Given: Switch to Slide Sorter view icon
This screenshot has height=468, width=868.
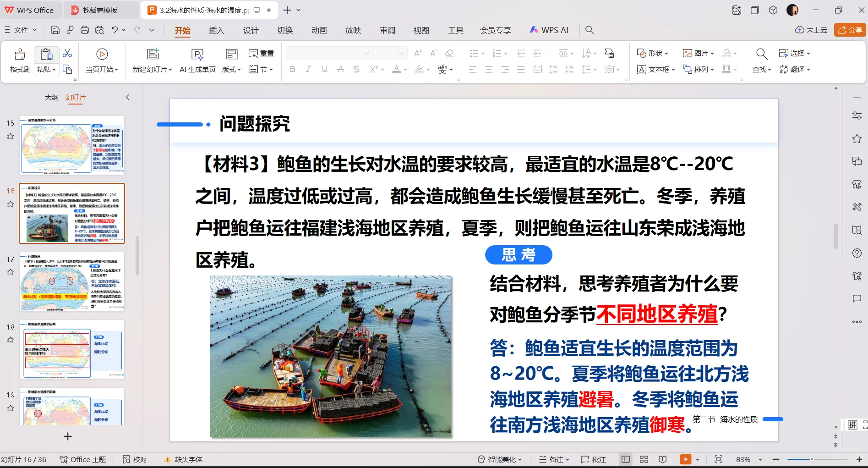Looking at the screenshot, I should tap(644, 459).
